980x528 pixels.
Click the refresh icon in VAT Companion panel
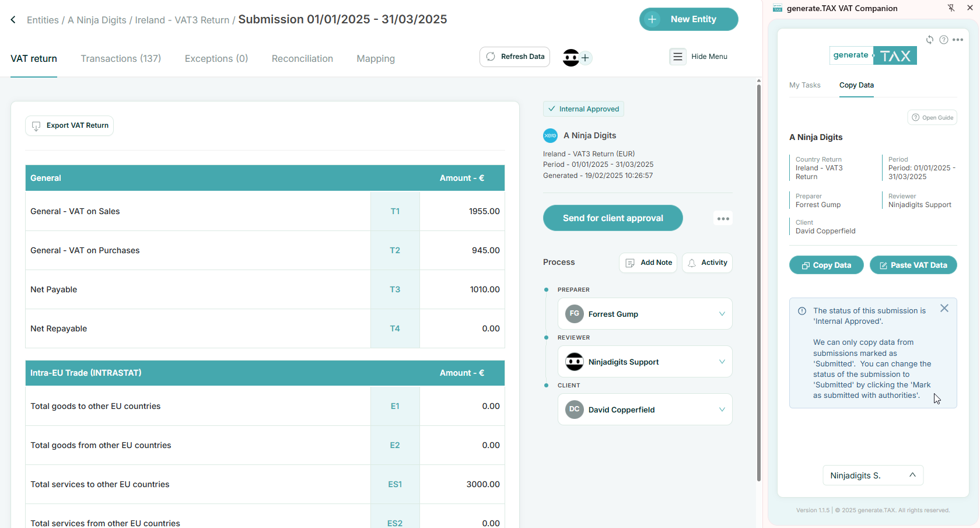pos(930,40)
